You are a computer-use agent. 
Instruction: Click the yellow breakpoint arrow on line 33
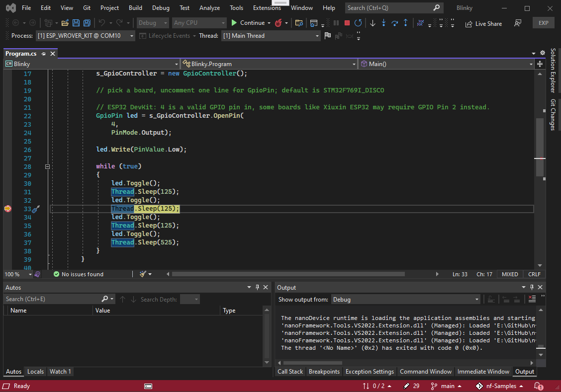pyautogui.click(x=7, y=209)
